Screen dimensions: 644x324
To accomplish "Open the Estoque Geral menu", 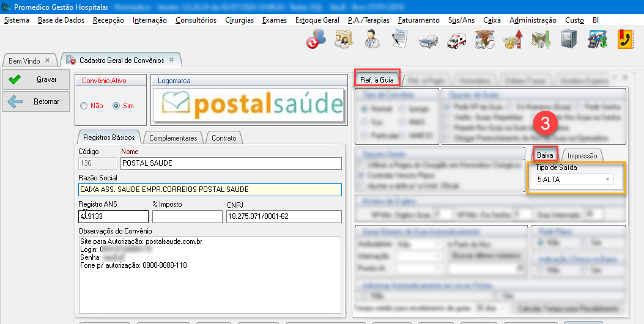I will 317,20.
